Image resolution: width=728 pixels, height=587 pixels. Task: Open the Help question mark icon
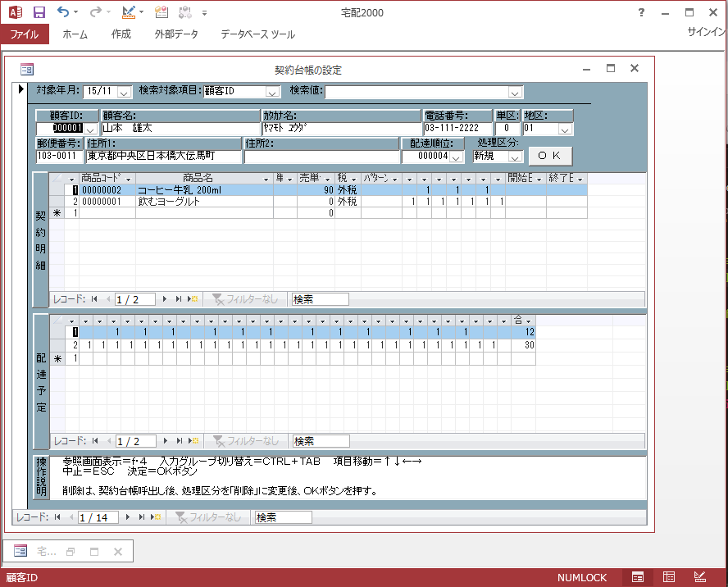point(642,12)
